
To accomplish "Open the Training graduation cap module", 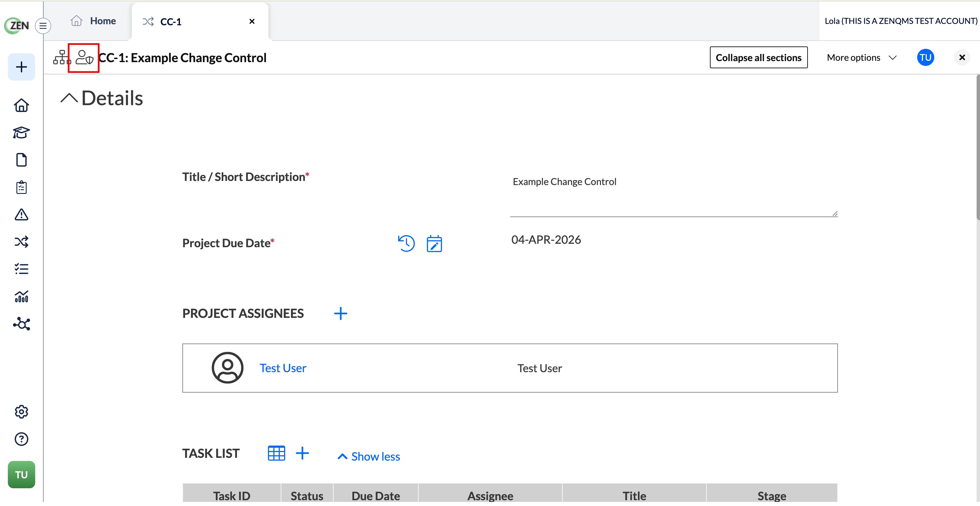I will 21,133.
